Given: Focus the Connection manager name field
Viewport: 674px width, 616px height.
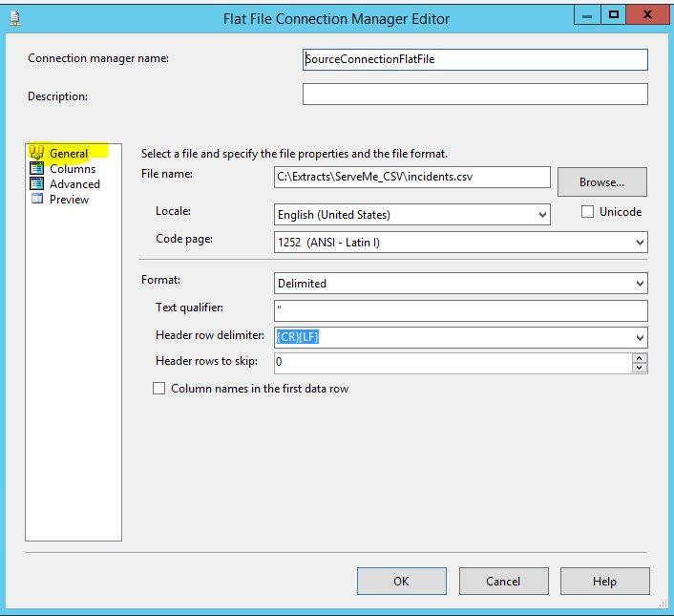Looking at the screenshot, I should (x=475, y=59).
